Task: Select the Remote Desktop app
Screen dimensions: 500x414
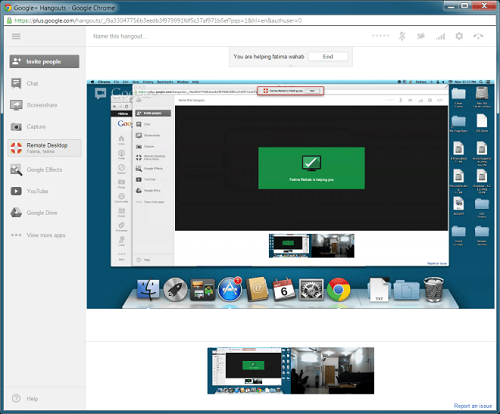Action: click(44, 148)
